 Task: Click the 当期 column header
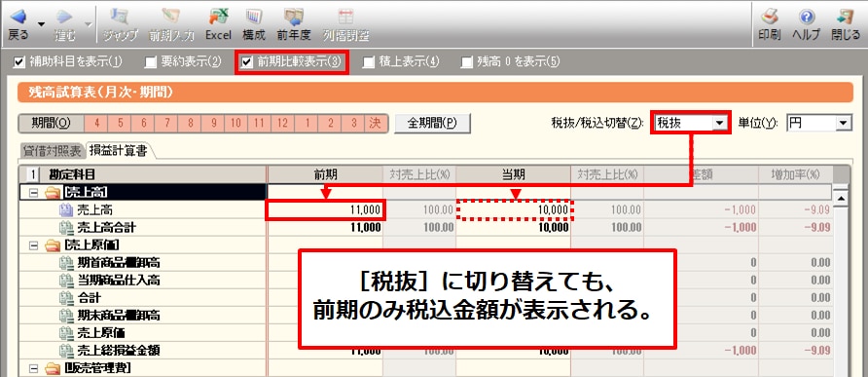[514, 174]
